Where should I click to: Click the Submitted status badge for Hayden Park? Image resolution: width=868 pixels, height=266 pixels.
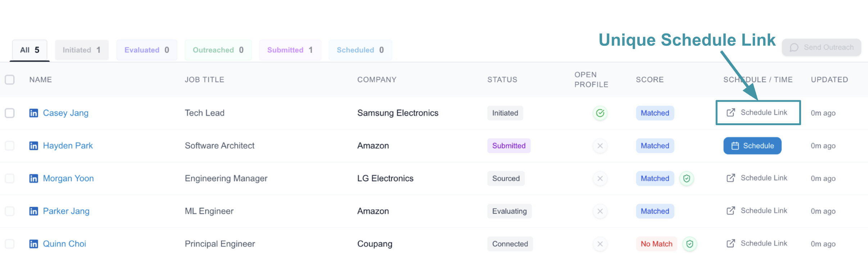509,146
